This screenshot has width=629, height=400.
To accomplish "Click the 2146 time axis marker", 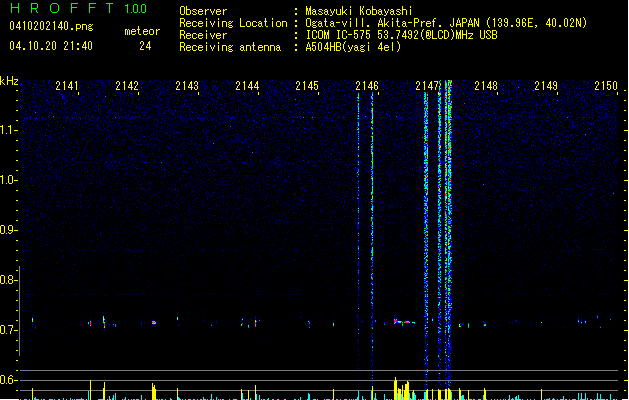I will pyautogui.click(x=367, y=86).
